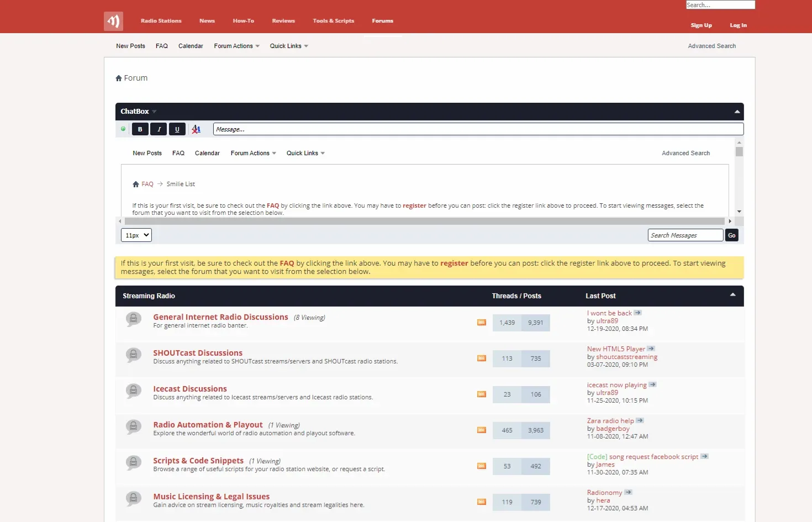Collapse the ChatBox panel using its arrow
Screen dimensions: 812x522
pyautogui.click(x=737, y=111)
